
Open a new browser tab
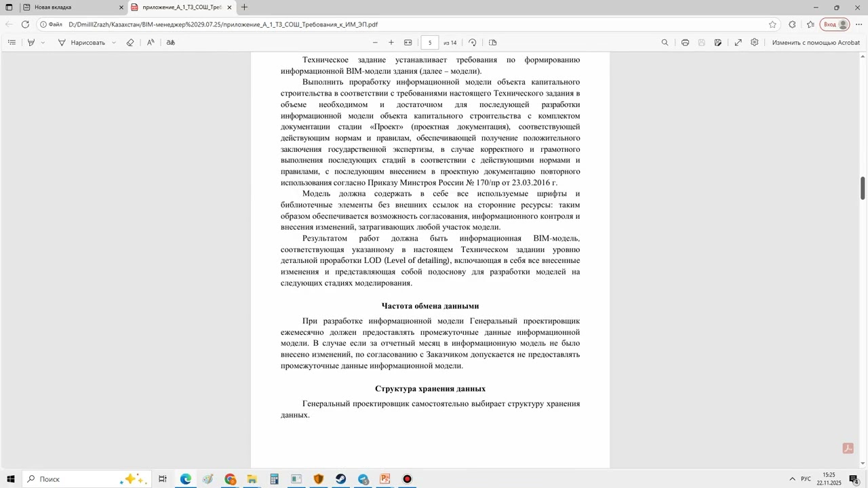click(244, 7)
